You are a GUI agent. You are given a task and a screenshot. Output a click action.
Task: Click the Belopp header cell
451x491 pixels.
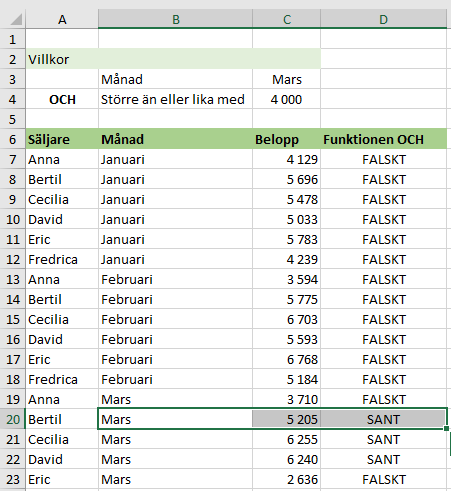(x=287, y=139)
